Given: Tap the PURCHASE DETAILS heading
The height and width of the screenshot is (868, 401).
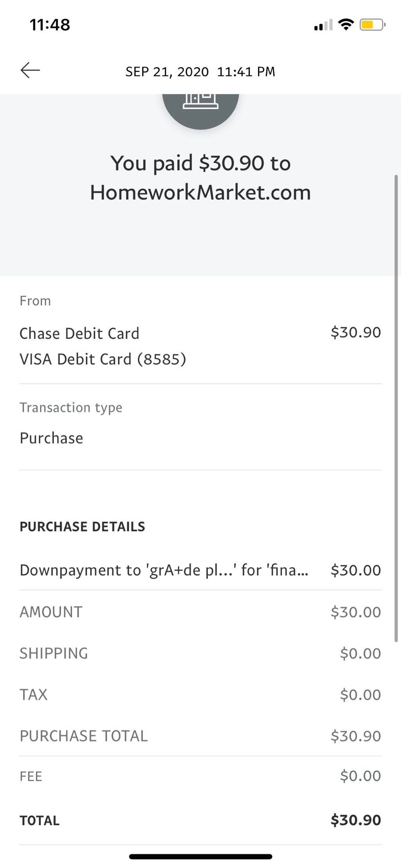Looking at the screenshot, I should [82, 527].
